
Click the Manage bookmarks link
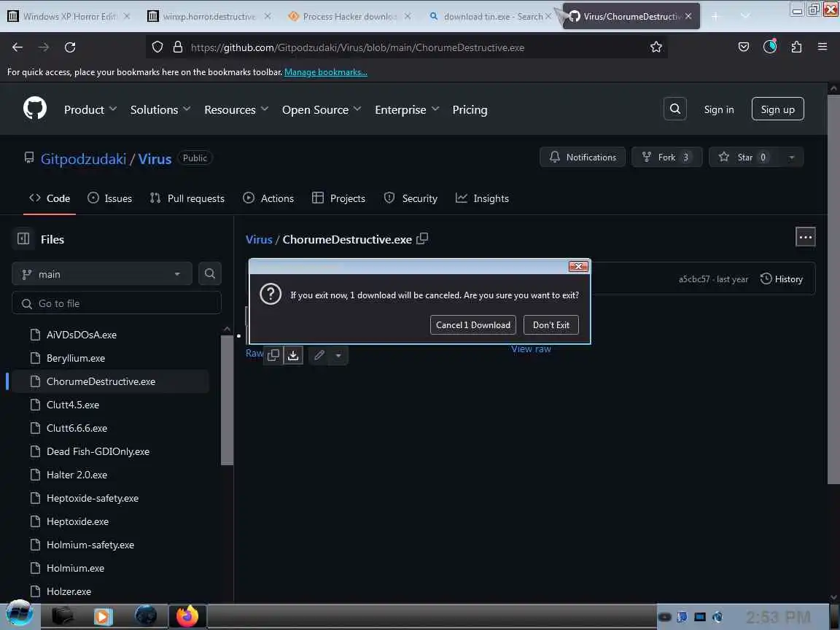326,71
